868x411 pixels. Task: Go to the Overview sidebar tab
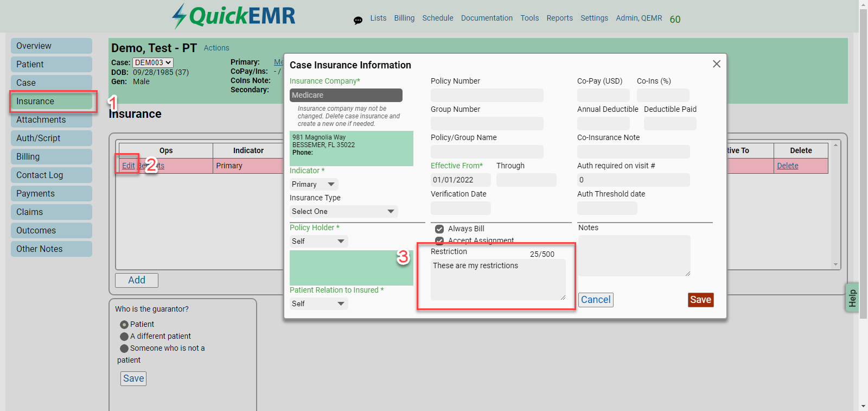(52, 46)
